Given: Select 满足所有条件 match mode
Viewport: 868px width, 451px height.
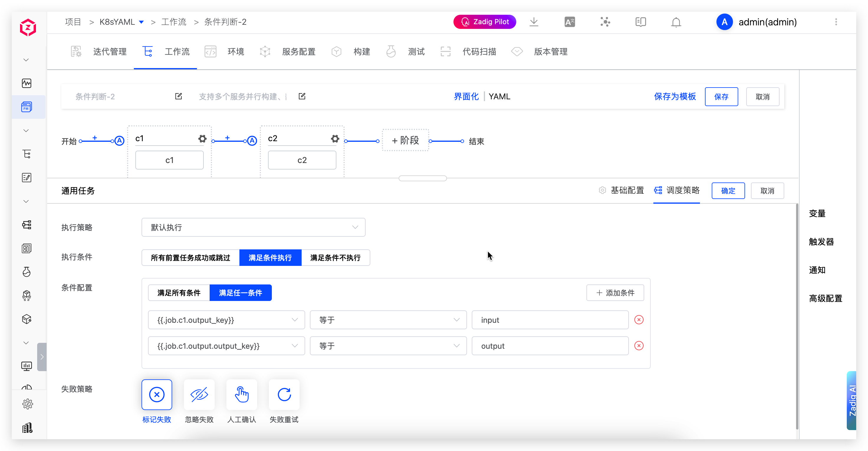Looking at the screenshot, I should pyautogui.click(x=179, y=293).
